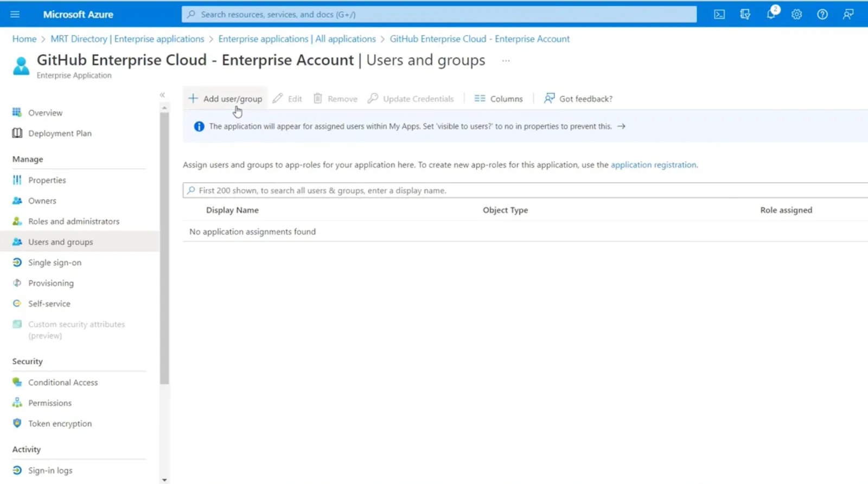This screenshot has width=868, height=484.
Task: Go to Enterprise applications | All applications breadcrumb
Action: [x=297, y=39]
